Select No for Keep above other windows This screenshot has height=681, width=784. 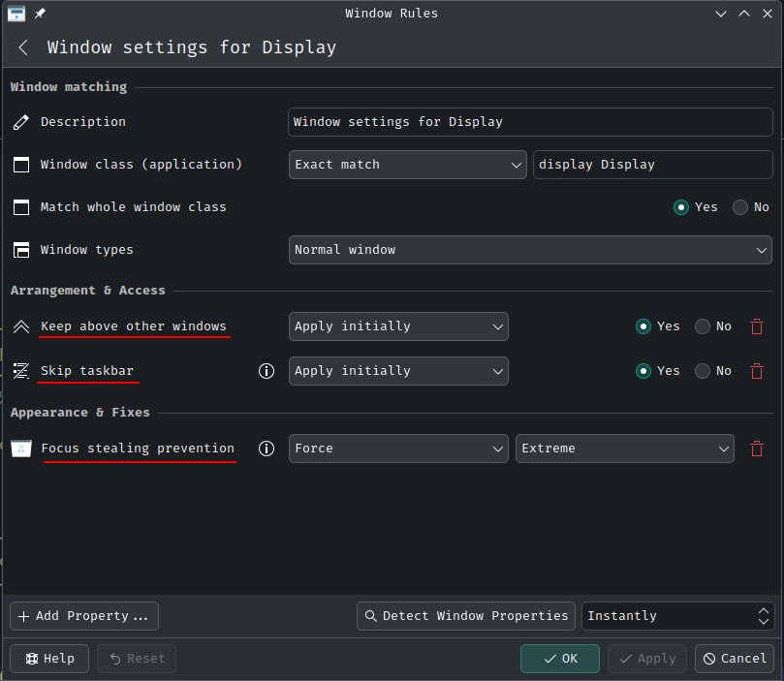(704, 326)
